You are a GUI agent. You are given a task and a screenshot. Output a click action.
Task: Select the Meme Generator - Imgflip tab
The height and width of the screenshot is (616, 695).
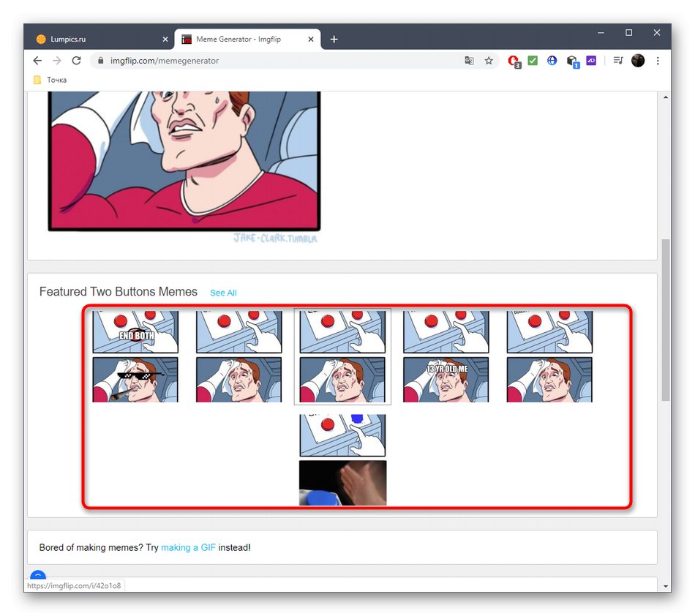(x=247, y=40)
